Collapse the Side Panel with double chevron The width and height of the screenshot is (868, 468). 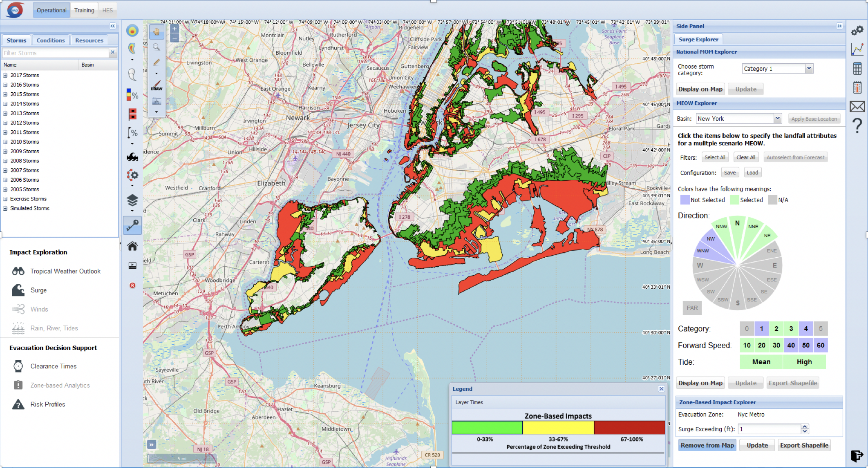(839, 26)
